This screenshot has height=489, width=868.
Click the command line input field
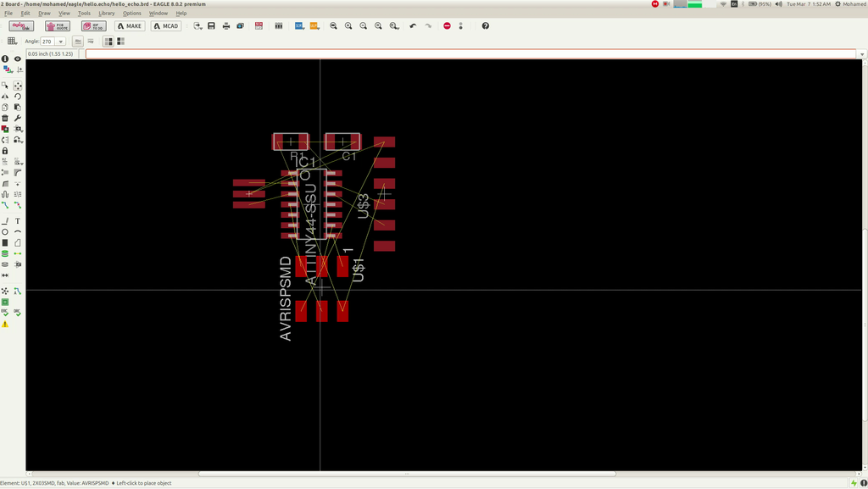point(471,53)
